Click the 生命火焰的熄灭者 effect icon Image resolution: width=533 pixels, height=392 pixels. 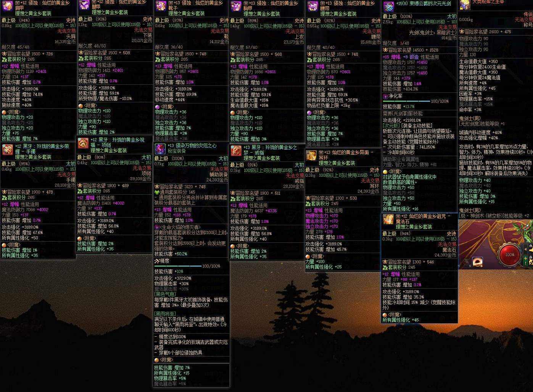[x=157, y=227]
